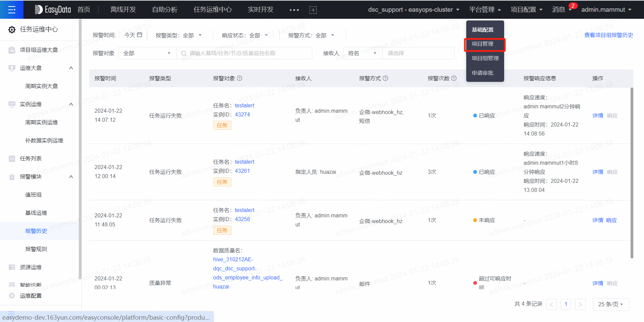Click the 请选择 receiver input field
Screen dimensions: 644x322
click(419, 53)
